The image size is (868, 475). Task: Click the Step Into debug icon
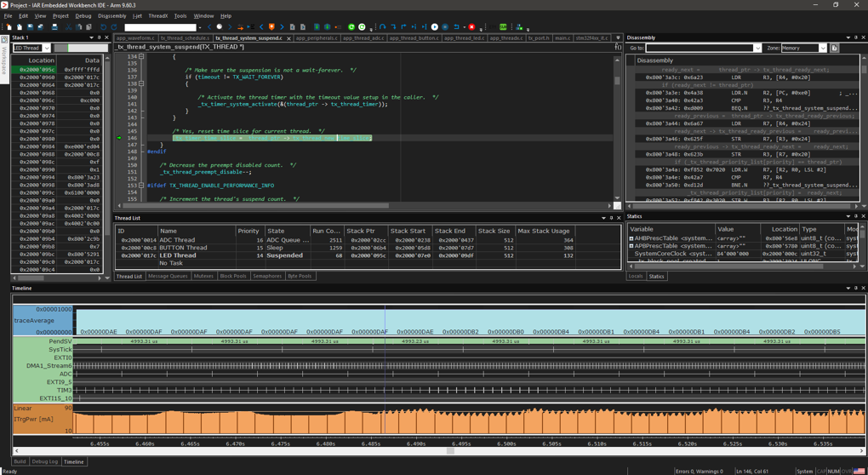click(394, 26)
